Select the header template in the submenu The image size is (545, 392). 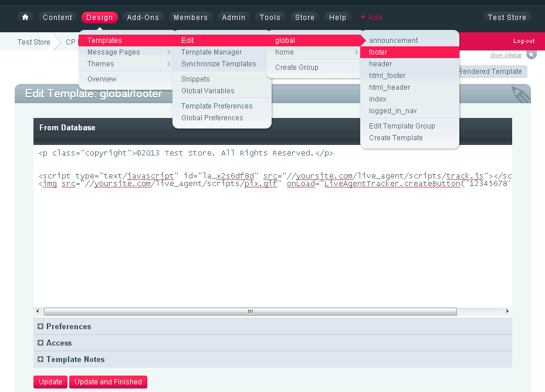coord(380,63)
